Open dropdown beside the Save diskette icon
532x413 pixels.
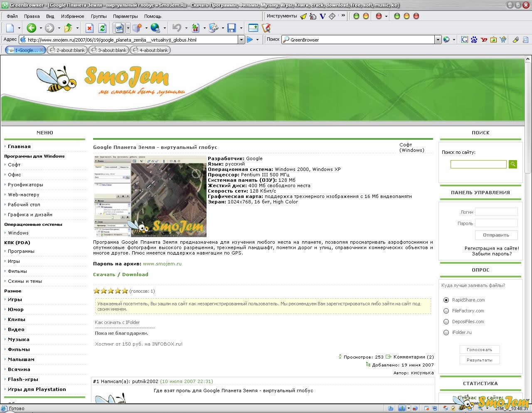[241, 28]
